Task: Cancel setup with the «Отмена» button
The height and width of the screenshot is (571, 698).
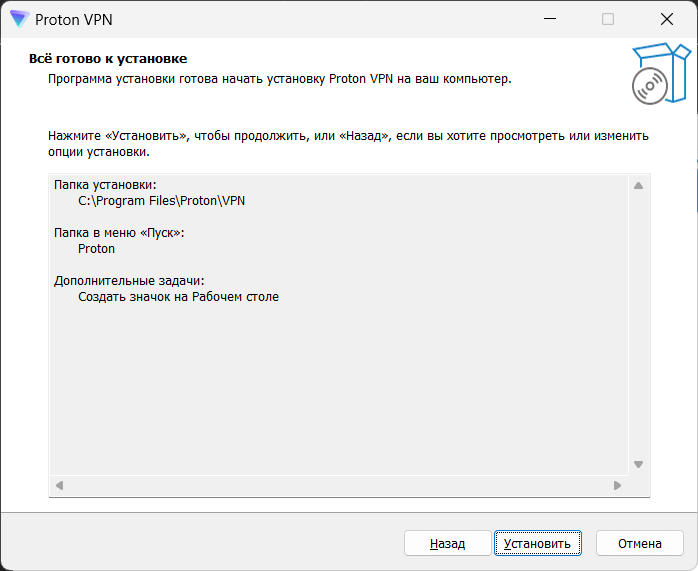Action: click(640, 543)
